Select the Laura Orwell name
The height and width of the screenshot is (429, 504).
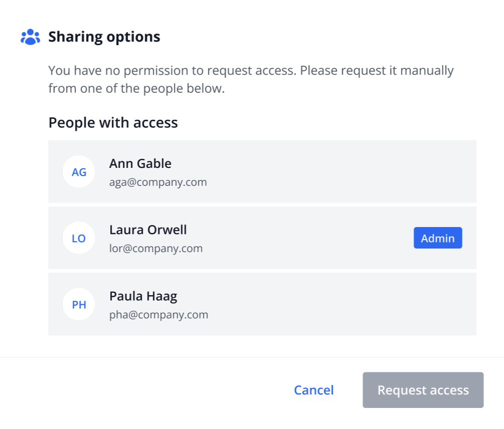148,230
